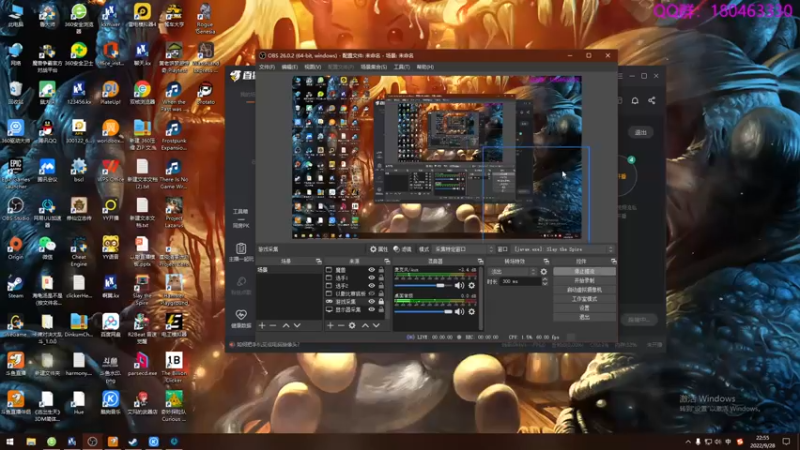Open the window dropdown showing Slay the Spire
The width and height of the screenshot is (800, 450).
point(563,249)
